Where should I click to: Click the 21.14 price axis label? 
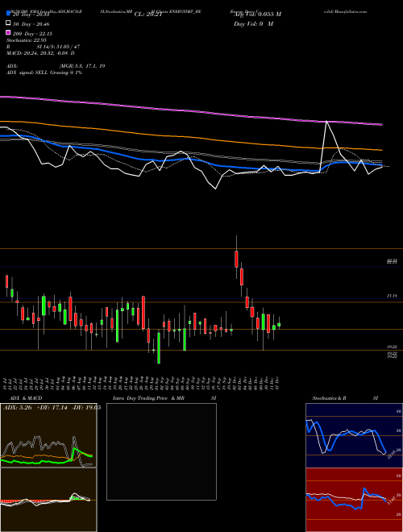click(392, 296)
